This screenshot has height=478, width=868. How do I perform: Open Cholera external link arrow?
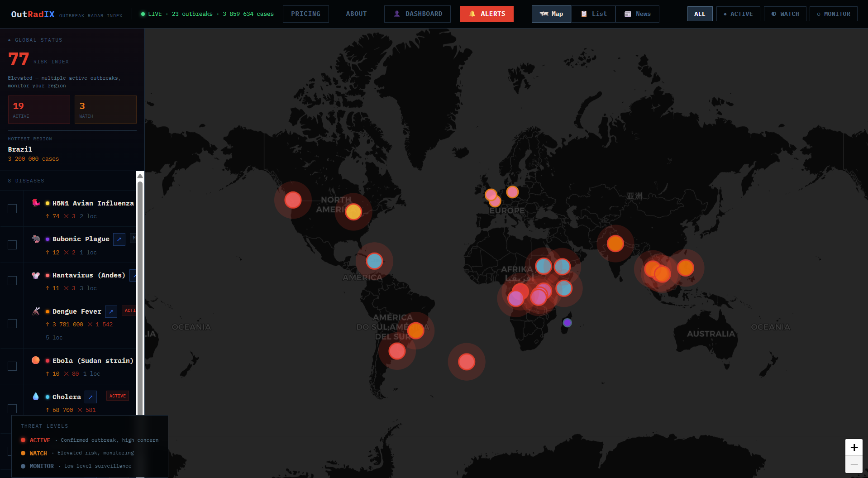coord(91,397)
